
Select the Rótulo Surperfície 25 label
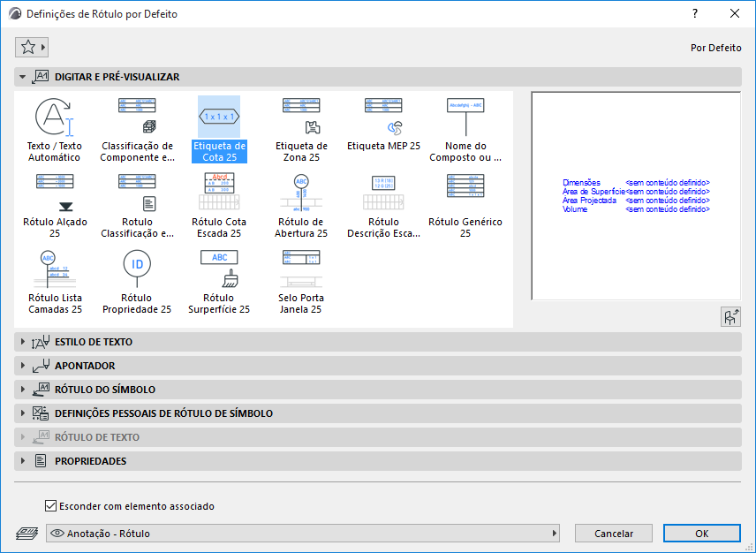click(219, 282)
